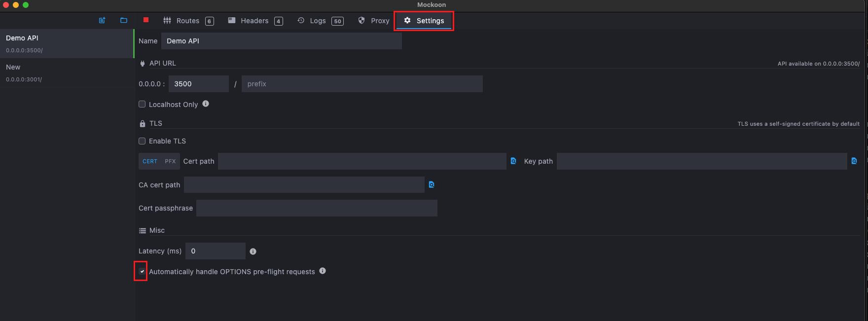This screenshot has height=321, width=868.
Task: Click the self-signed certificate notice text
Action: (x=798, y=124)
